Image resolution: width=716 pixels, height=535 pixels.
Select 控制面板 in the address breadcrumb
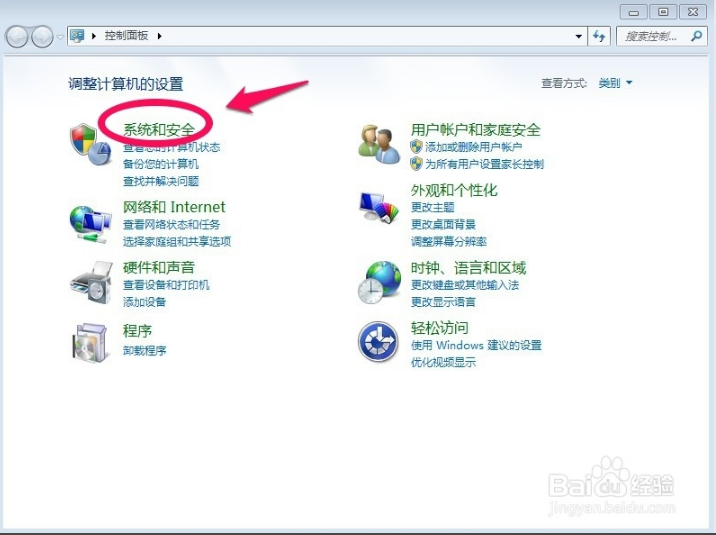pos(128,36)
